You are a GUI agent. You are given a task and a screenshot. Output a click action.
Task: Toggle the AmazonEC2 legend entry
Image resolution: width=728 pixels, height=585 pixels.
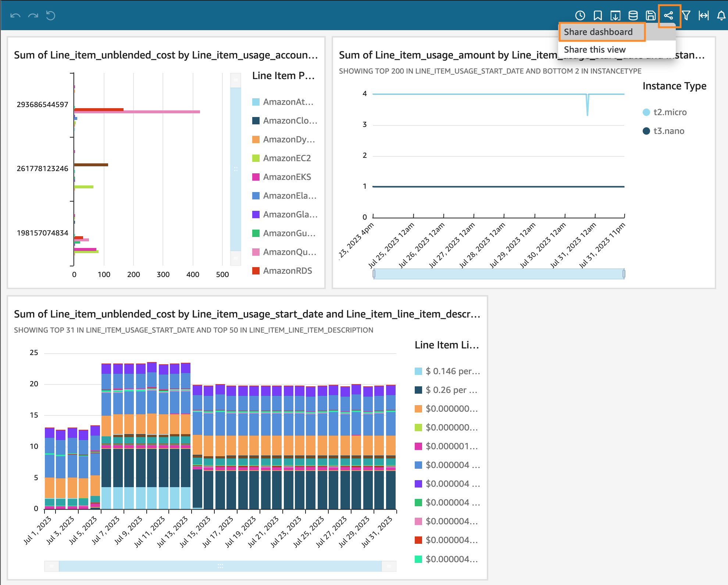pos(287,158)
